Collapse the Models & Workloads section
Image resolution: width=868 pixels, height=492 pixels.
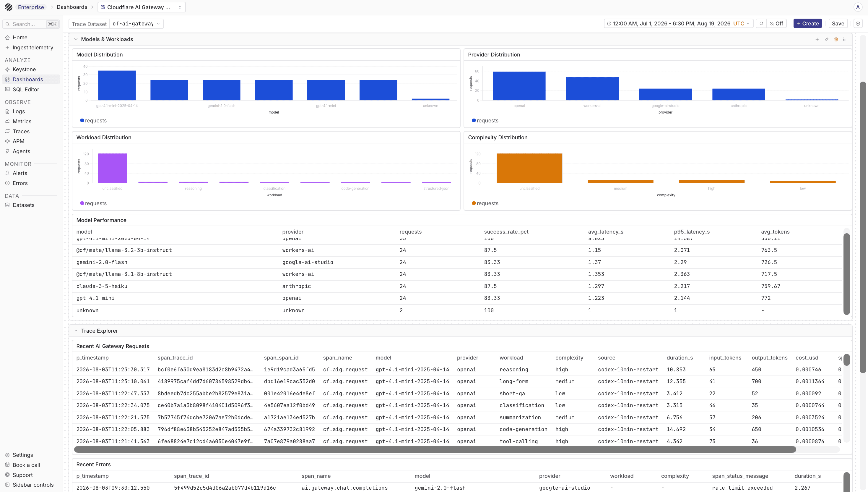coord(76,39)
